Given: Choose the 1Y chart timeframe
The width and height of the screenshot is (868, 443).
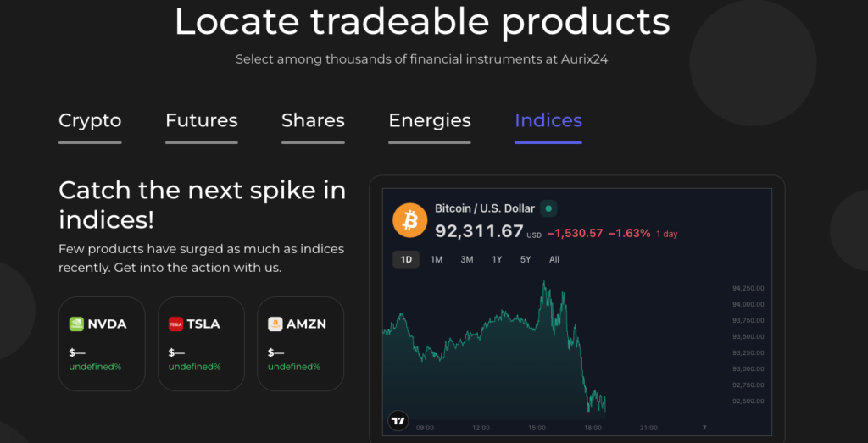Looking at the screenshot, I should pyautogui.click(x=497, y=259).
